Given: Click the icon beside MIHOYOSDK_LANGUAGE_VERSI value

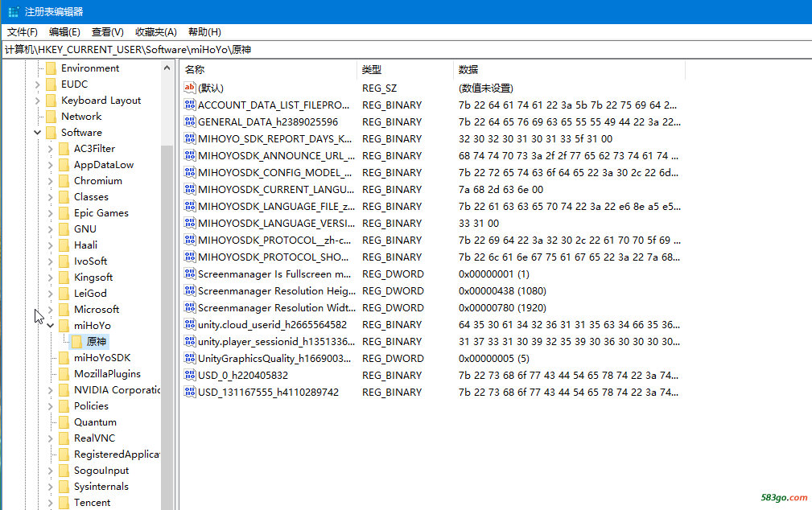Looking at the screenshot, I should click(x=190, y=223).
